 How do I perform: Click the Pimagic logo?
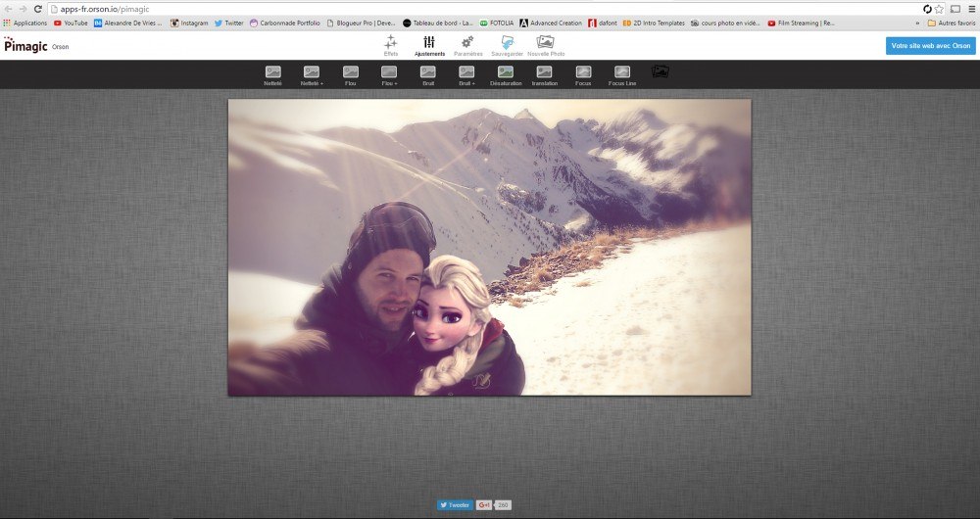(x=23, y=45)
